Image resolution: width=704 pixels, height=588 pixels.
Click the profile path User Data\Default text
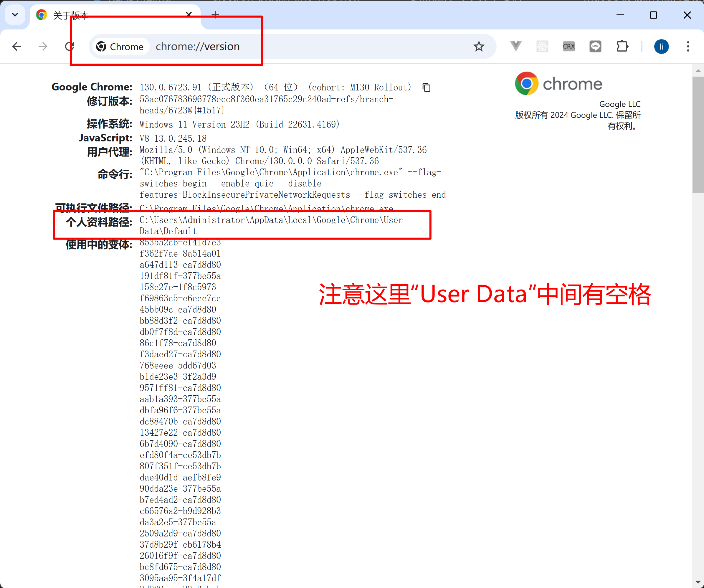[x=271, y=226]
